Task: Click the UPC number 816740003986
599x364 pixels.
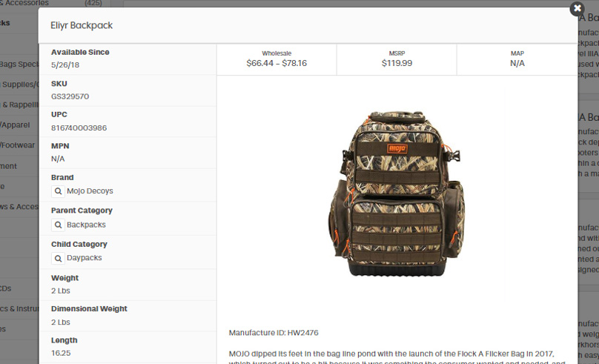Action: 79,128
